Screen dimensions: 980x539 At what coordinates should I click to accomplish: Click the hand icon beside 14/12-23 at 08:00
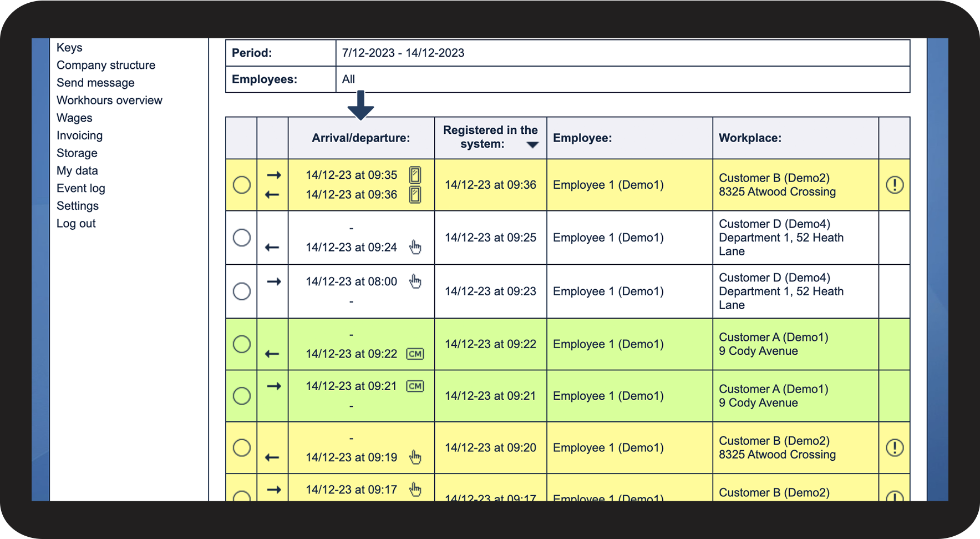tap(415, 281)
